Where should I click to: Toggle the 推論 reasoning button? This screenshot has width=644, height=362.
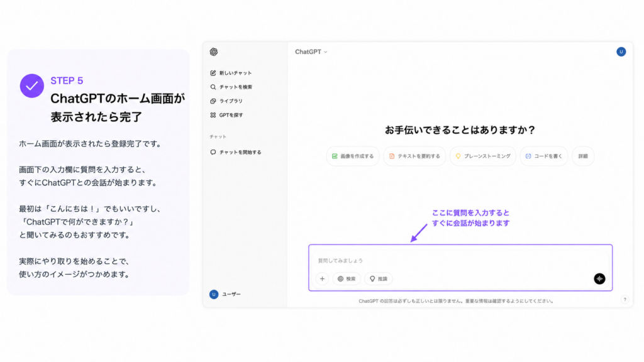click(378, 278)
